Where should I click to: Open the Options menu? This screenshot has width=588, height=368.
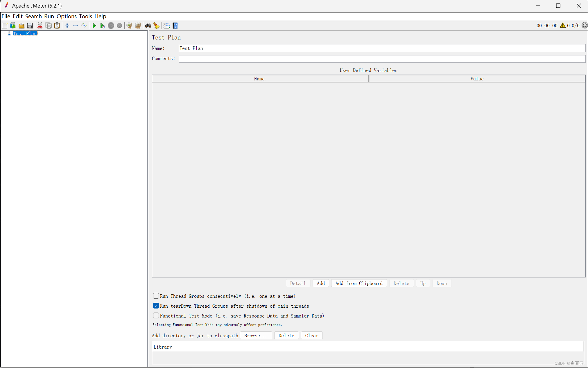[67, 16]
